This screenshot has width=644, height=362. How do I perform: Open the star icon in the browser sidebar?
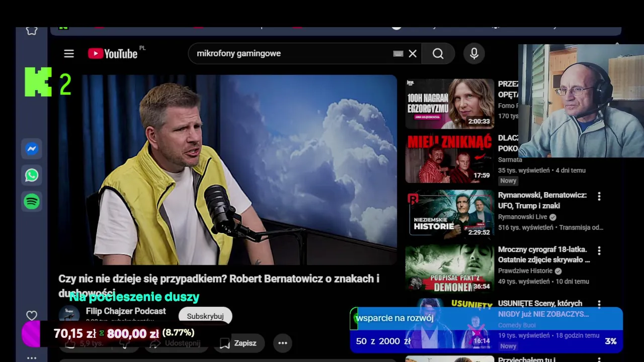pos(32,31)
